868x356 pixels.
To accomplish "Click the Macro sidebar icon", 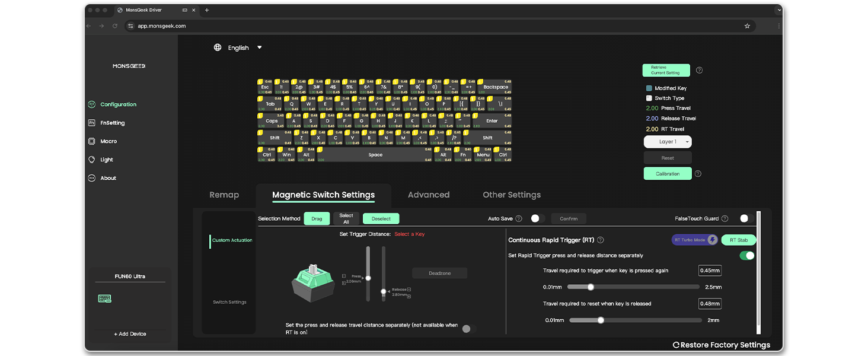I will pos(92,141).
